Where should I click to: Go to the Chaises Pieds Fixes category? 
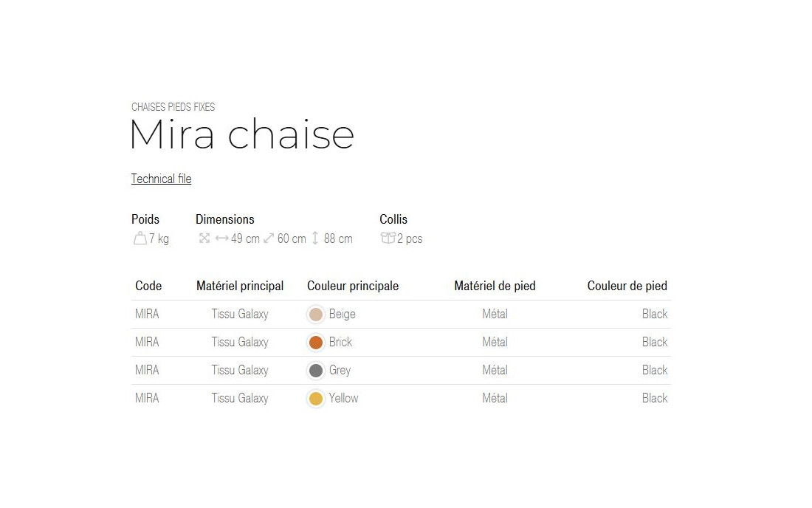coord(173,107)
